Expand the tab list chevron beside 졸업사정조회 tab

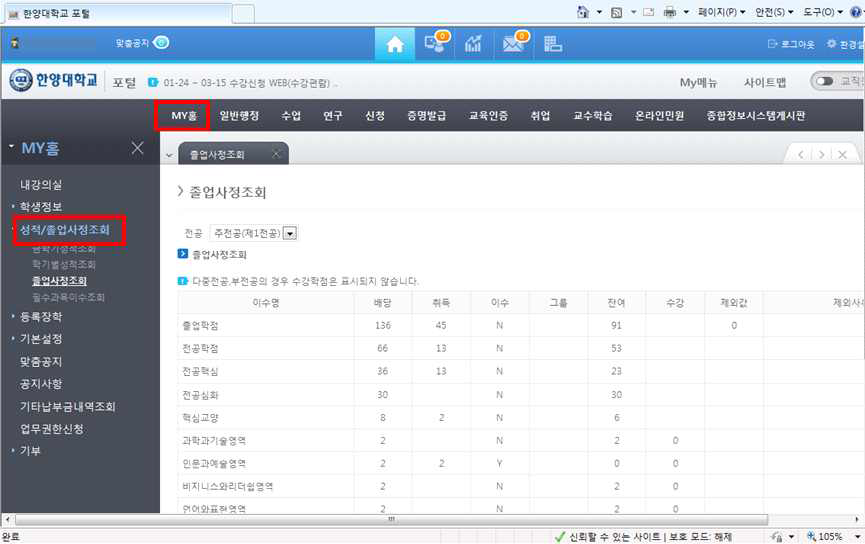coord(169,155)
